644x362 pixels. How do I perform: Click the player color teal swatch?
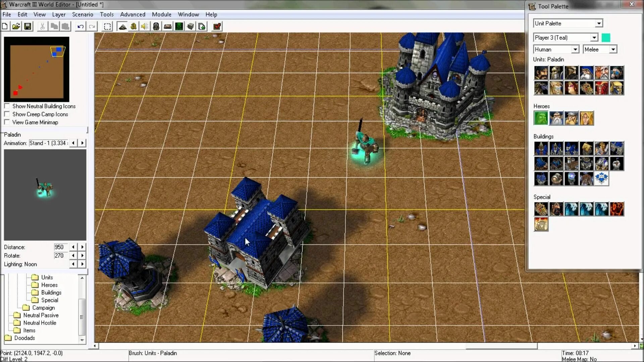pos(606,38)
